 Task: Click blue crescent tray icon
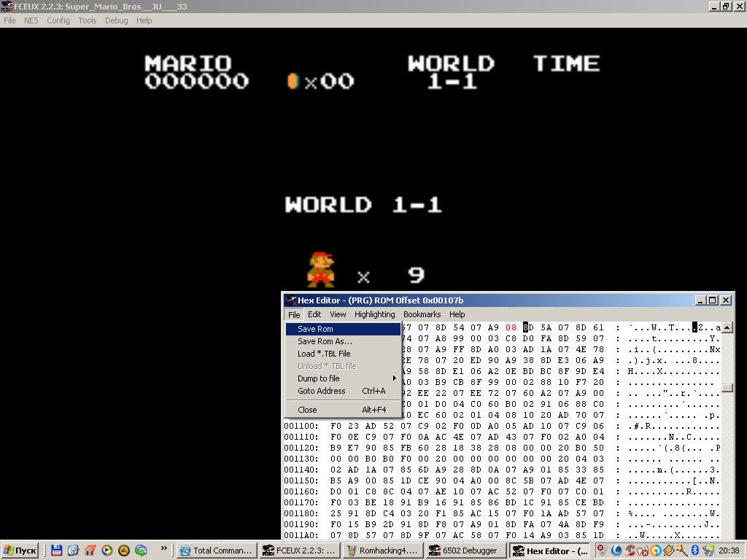click(x=616, y=551)
